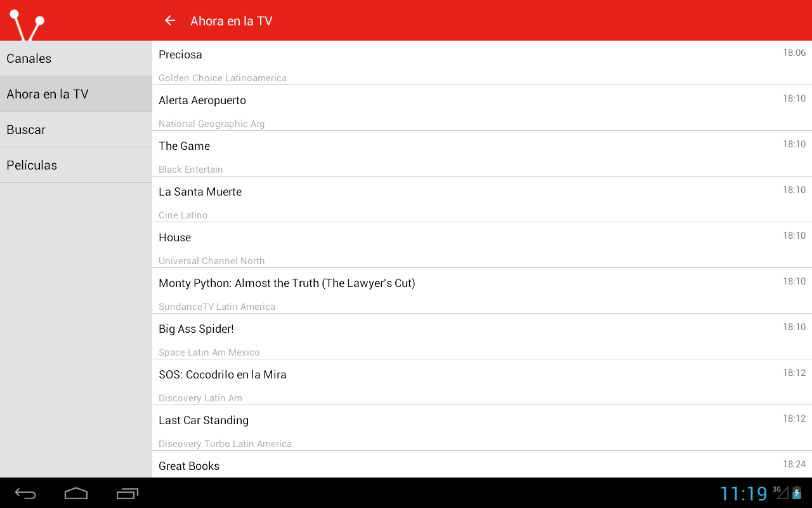Viewport: 812px width, 508px height.
Task: Open Buscar in the sidebar
Action: pyautogui.click(x=76, y=130)
